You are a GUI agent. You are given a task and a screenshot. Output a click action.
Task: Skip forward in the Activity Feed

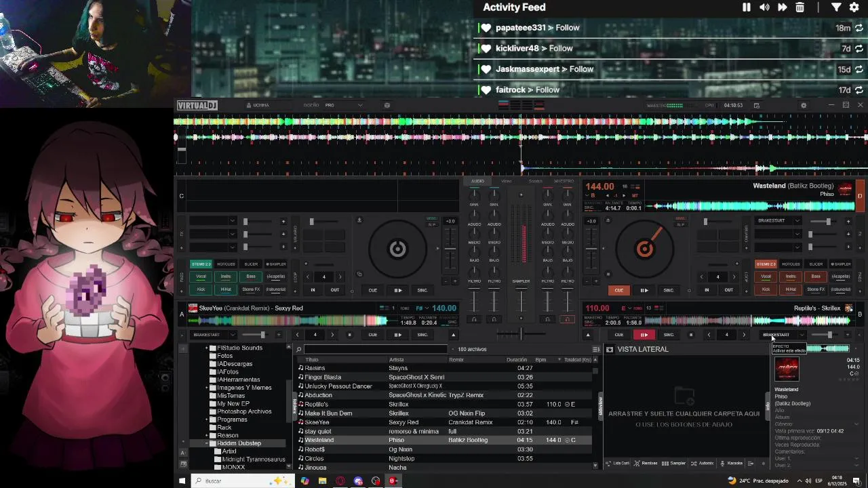[x=782, y=7]
